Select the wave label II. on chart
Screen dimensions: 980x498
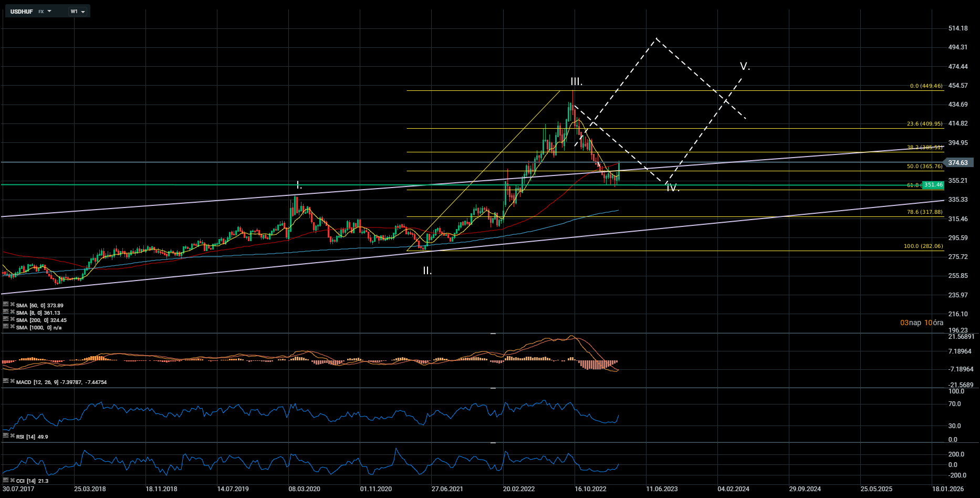coord(428,271)
